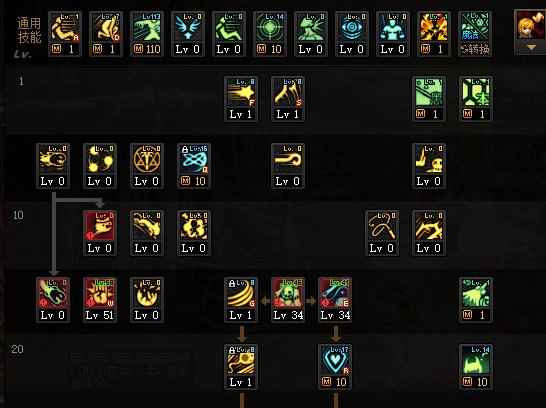The image size is (546, 408).
Task: Click the blue wings skill at Lv 0
Action: 188,34
